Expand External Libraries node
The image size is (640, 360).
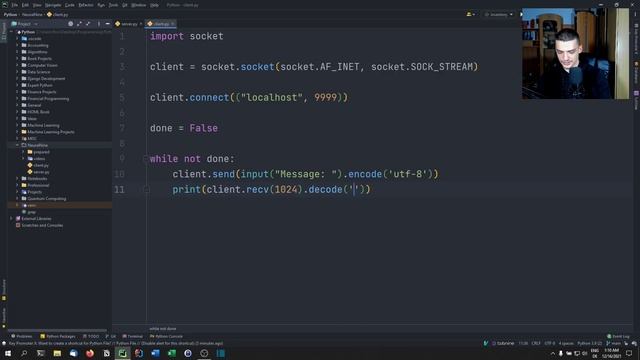point(12,218)
